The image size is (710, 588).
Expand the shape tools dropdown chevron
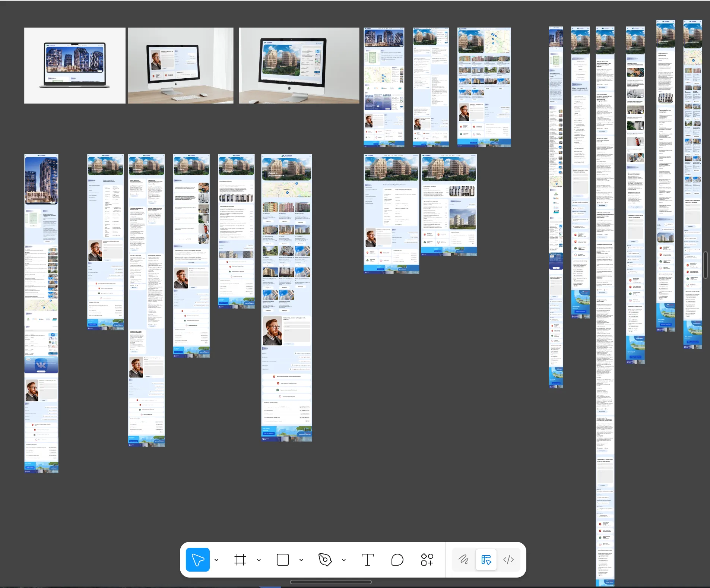pyautogui.click(x=301, y=560)
